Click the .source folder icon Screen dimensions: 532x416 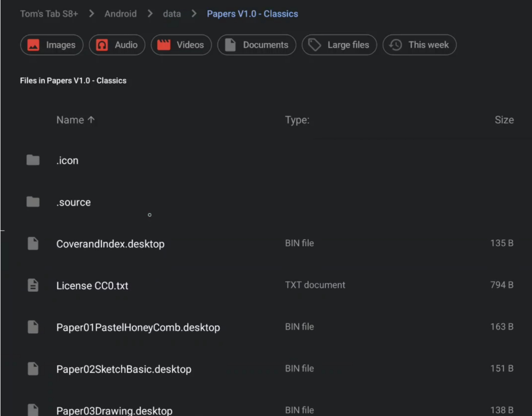coord(33,202)
